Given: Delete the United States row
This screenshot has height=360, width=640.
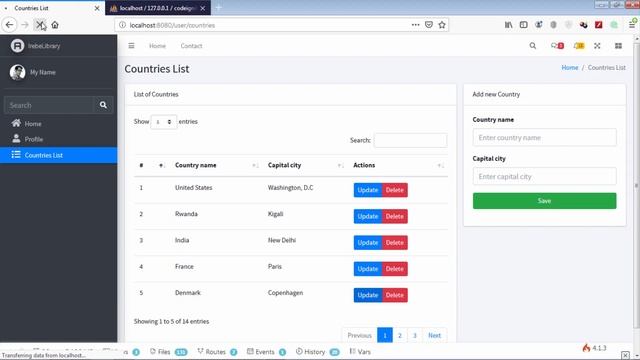Looking at the screenshot, I should coord(395,190).
